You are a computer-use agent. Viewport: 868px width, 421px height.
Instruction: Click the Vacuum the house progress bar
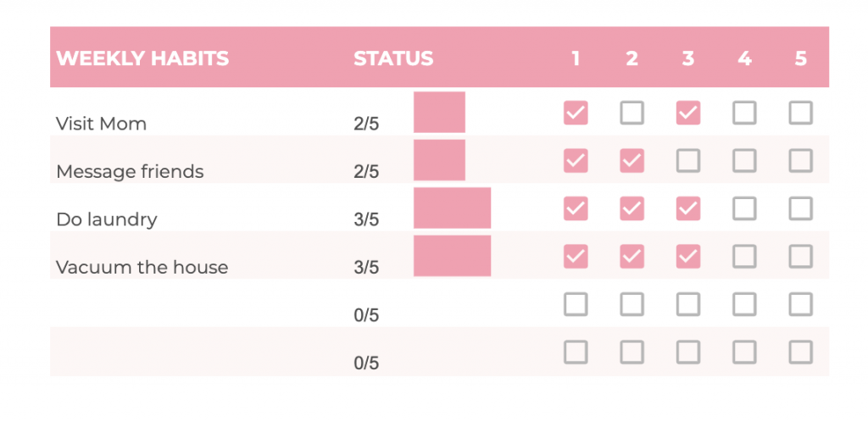[x=453, y=256]
